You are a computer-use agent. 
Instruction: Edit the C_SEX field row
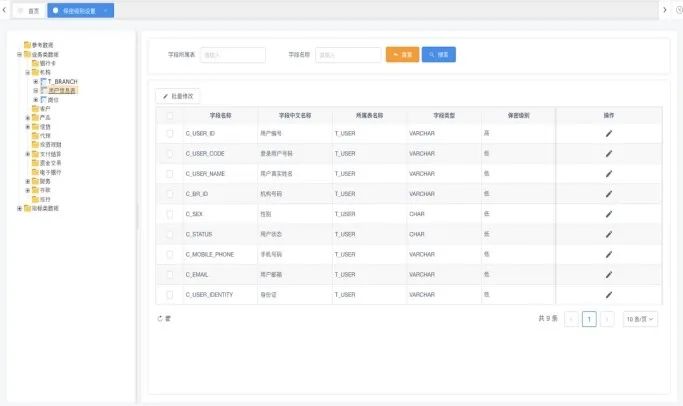coord(607,213)
